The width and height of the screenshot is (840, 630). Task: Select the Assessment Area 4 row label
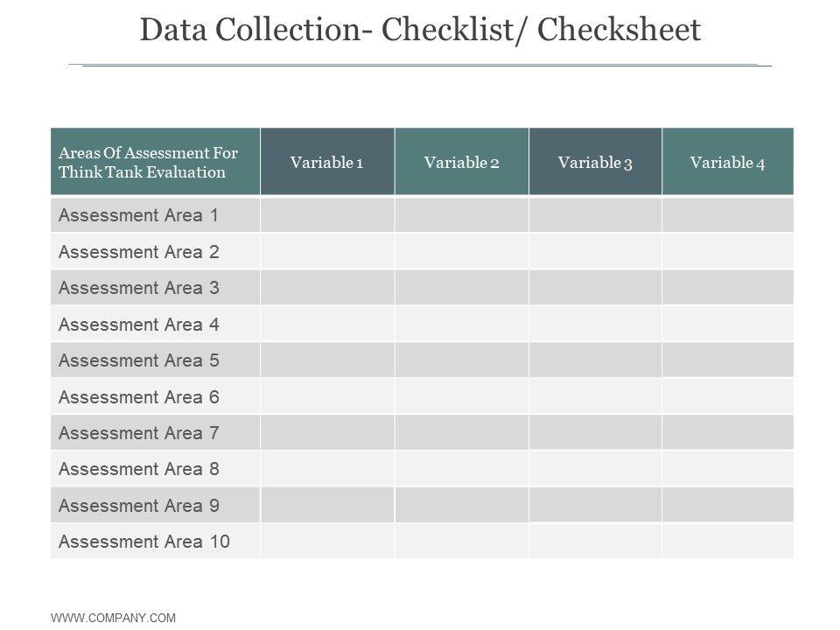(x=138, y=325)
